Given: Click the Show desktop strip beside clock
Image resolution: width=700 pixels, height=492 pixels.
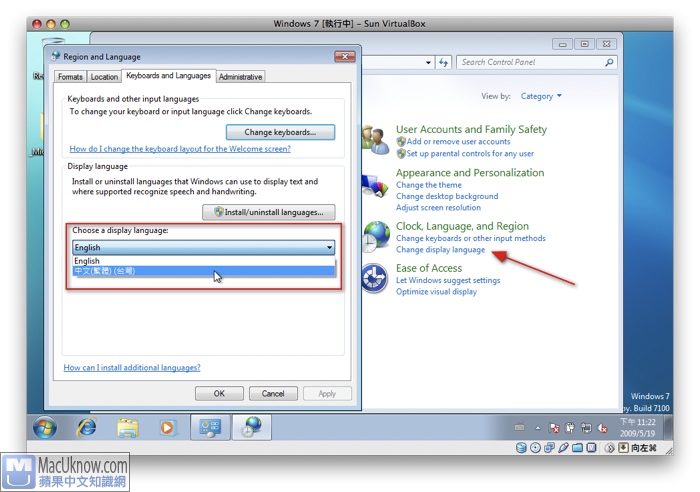Looking at the screenshot, I should point(668,427).
